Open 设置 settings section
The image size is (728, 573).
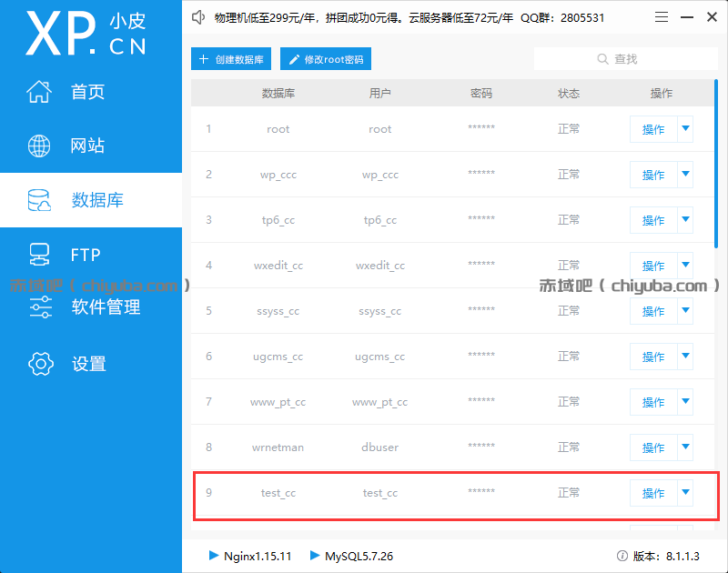pos(88,364)
